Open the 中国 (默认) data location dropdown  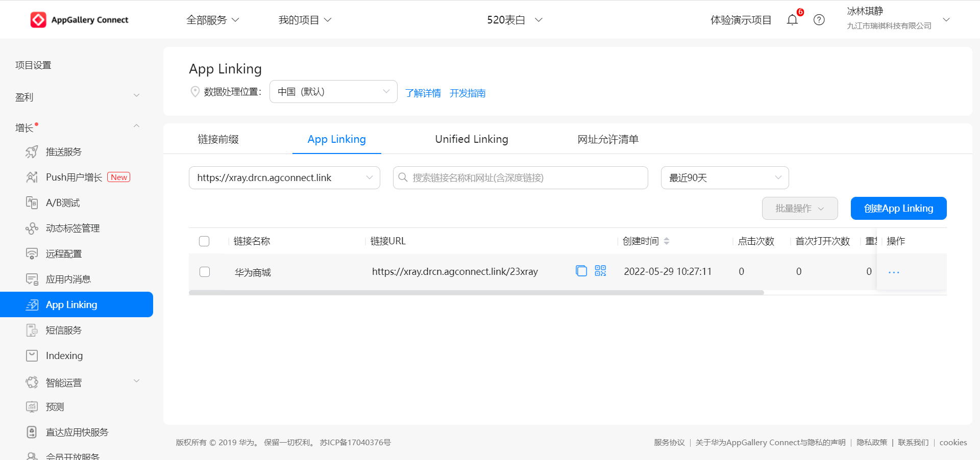[333, 92]
